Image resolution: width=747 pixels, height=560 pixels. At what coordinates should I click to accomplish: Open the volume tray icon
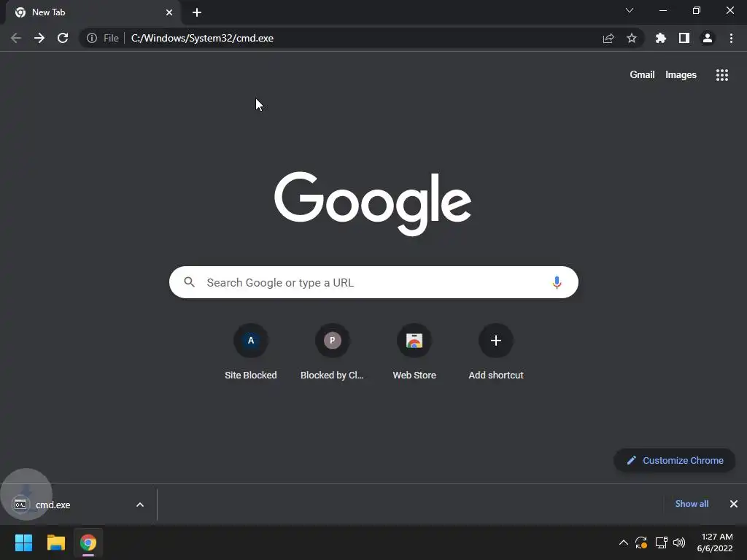tap(679, 542)
